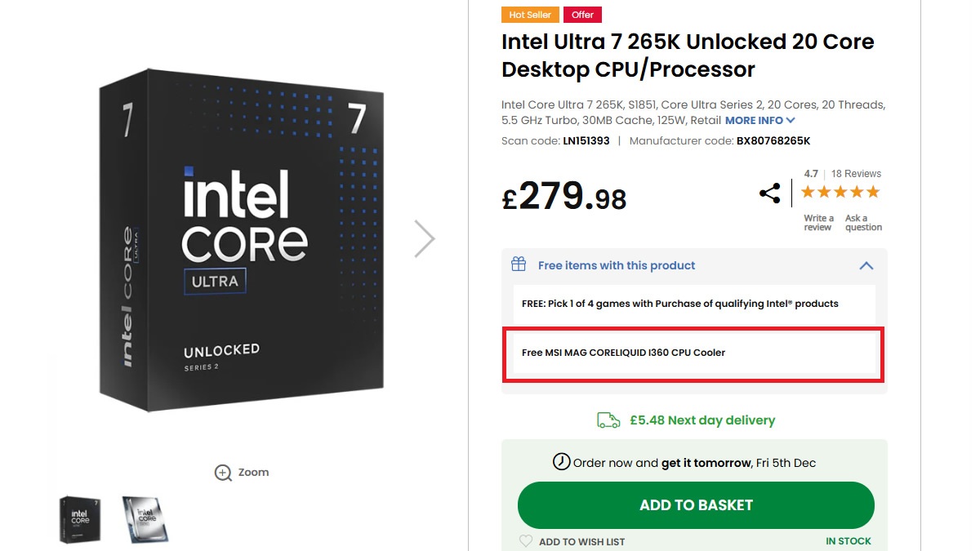
Task: Click the share icon beside reviews
Action: (769, 193)
